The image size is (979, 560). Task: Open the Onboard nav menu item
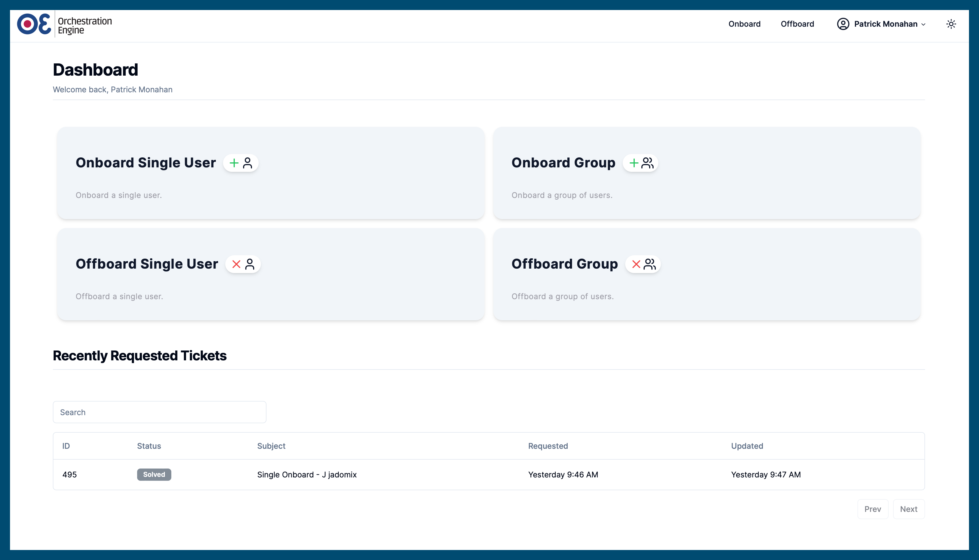click(744, 24)
